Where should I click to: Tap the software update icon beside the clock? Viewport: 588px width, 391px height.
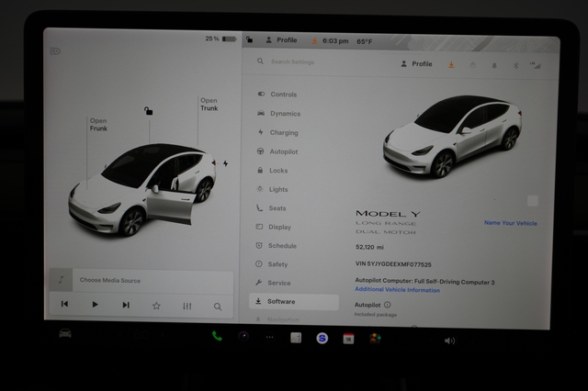[x=314, y=40]
